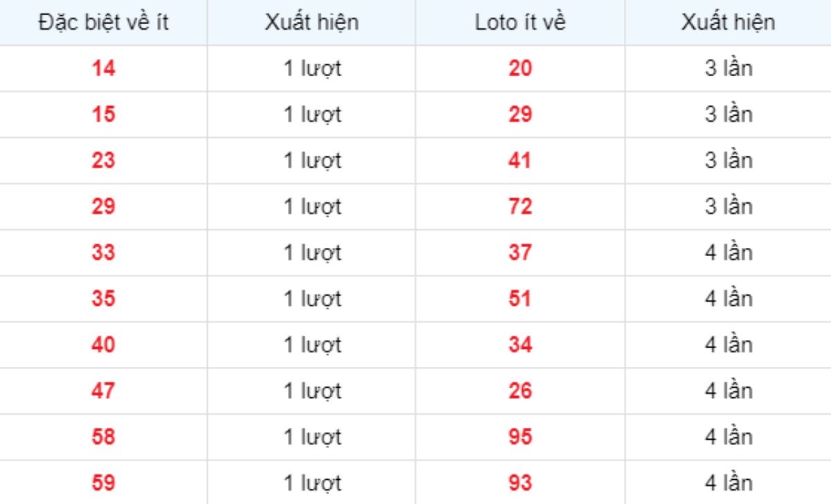Select Loto number 20

pos(520,69)
